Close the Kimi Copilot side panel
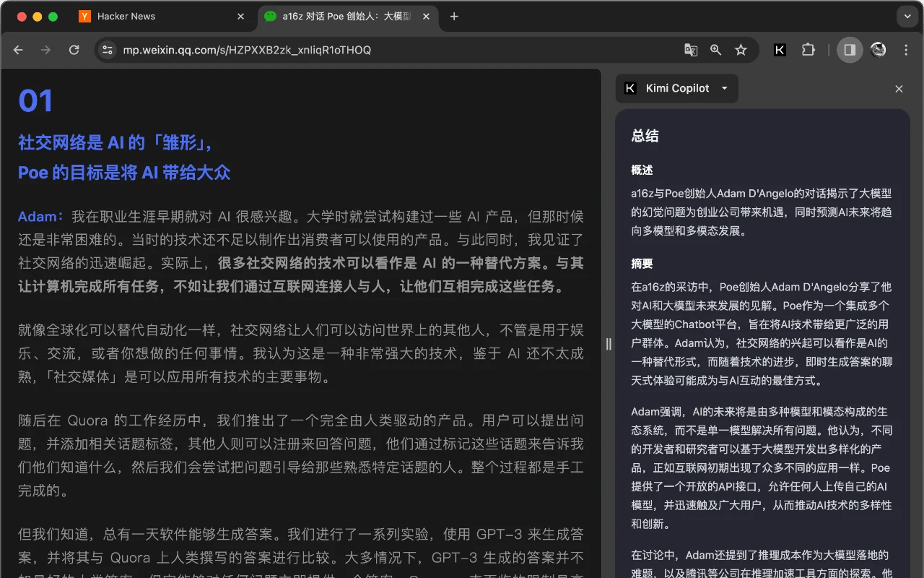924x578 pixels. point(899,89)
